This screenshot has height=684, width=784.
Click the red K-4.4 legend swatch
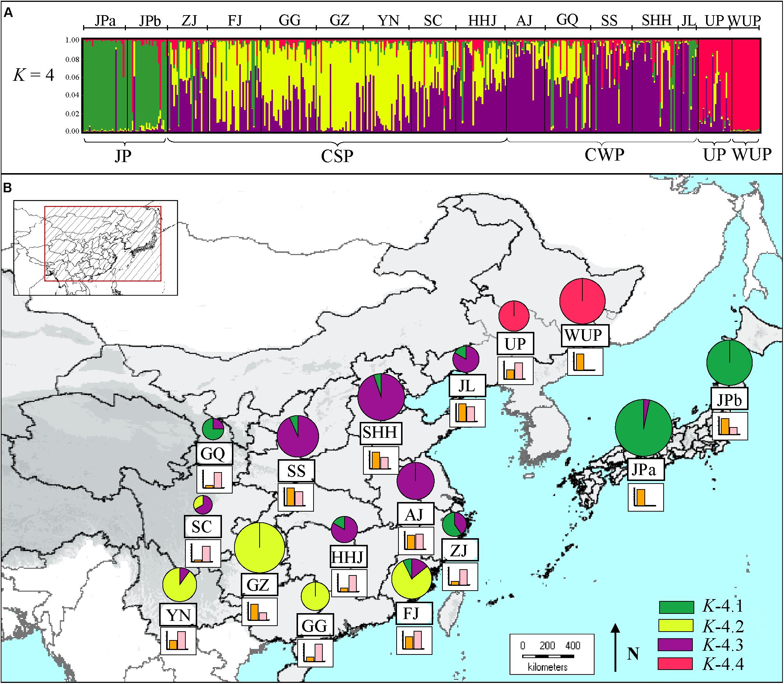(676, 663)
